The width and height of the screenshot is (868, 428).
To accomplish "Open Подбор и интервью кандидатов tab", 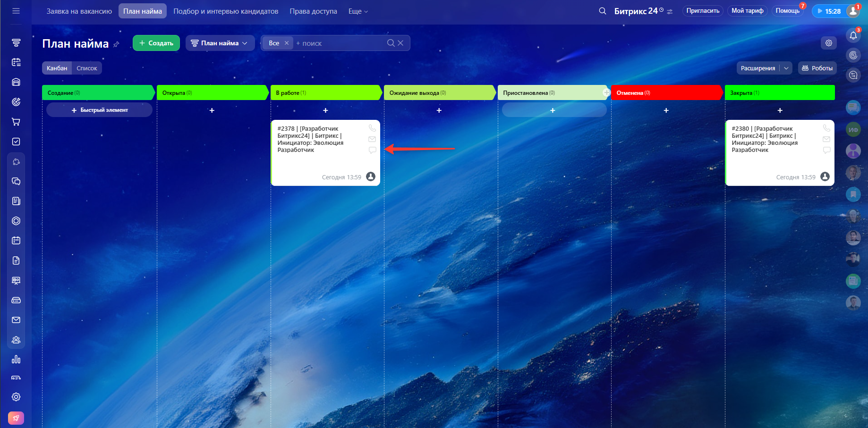I will pyautogui.click(x=226, y=11).
